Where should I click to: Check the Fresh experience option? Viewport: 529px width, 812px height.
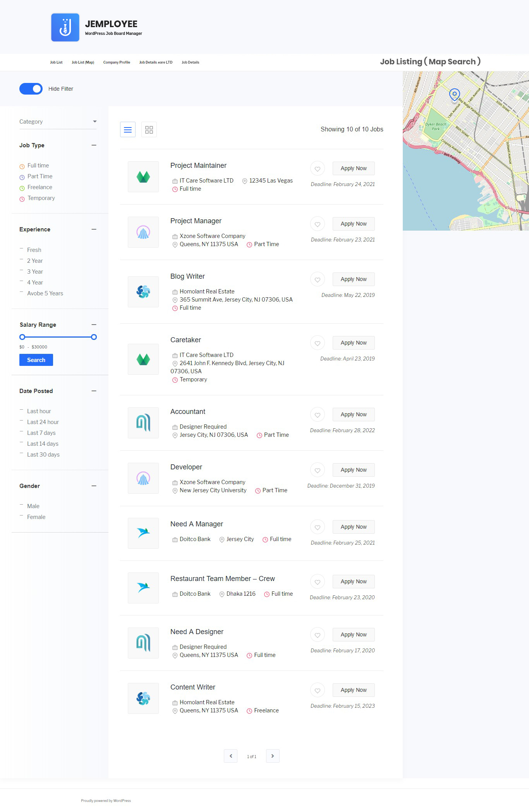30,250
